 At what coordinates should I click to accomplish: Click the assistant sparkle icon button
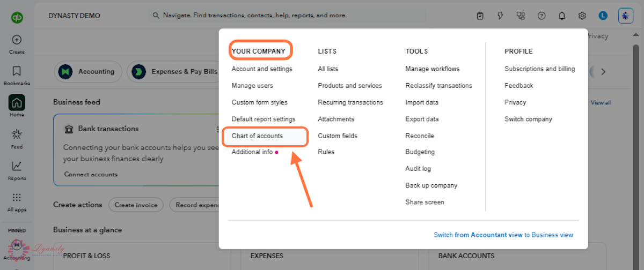point(626,16)
